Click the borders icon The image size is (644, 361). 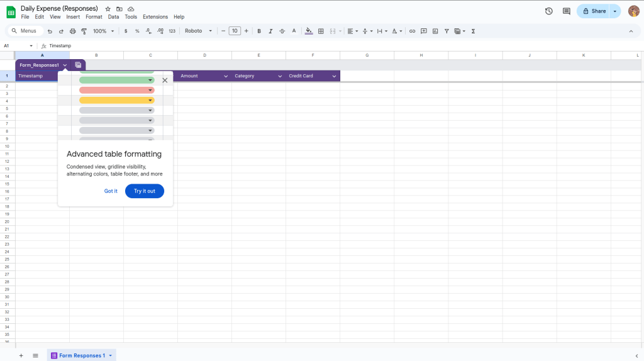point(321,31)
